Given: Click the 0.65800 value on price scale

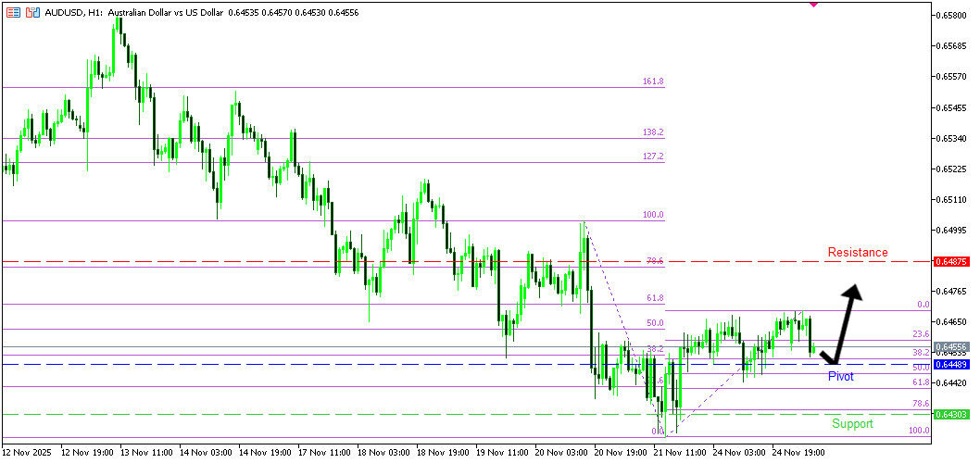Looking at the screenshot, I should tap(951, 15).
